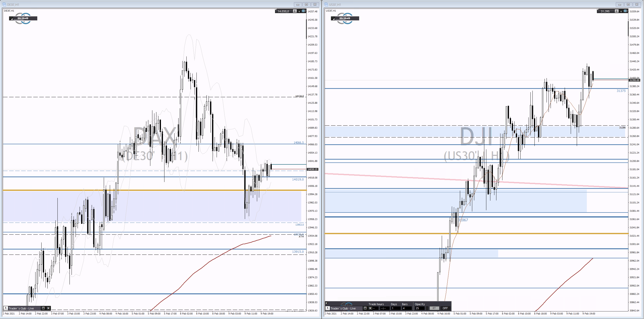Image resolution: width=644 pixels, height=319 pixels.
Task: Click the Bars input field
Action: point(407,308)
